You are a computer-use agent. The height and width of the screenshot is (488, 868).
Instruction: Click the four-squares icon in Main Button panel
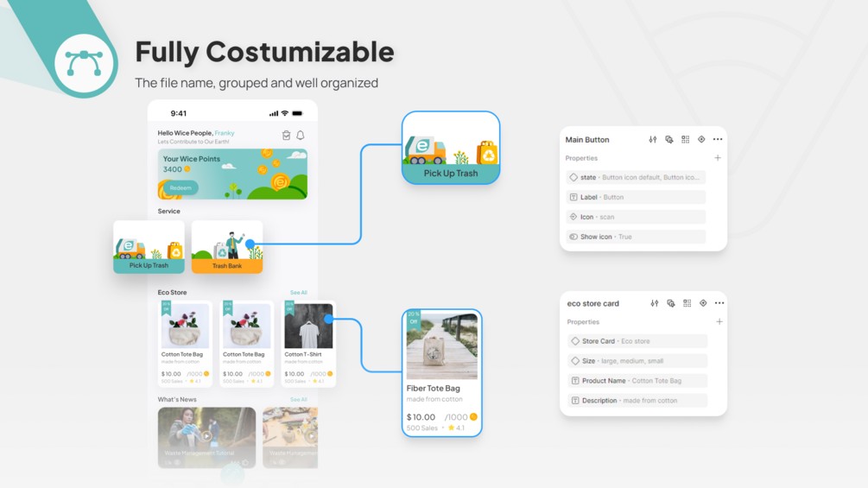[x=685, y=139]
